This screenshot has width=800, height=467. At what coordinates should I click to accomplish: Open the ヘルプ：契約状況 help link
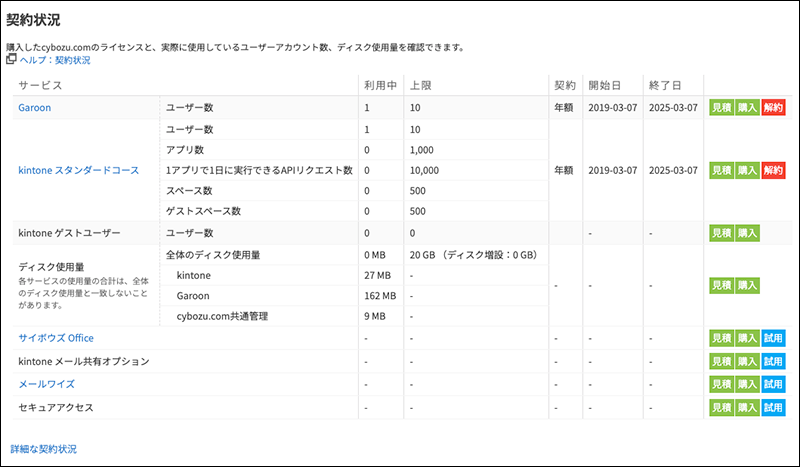pyautogui.click(x=55, y=60)
